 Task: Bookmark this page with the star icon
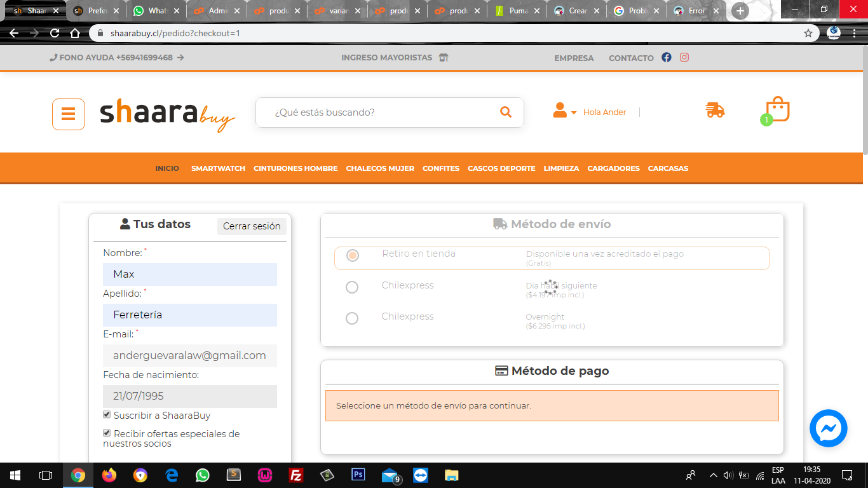pyautogui.click(x=808, y=33)
